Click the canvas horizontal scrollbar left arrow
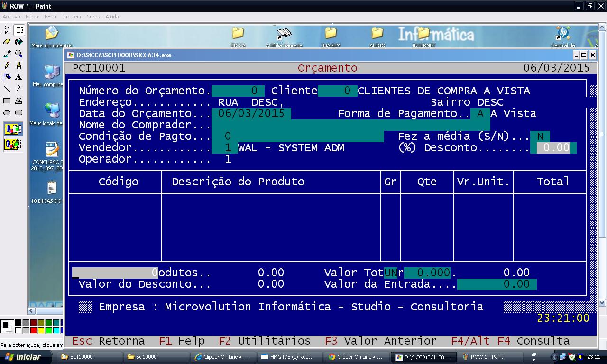The height and width of the screenshot is (364, 607). pyautogui.click(x=32, y=311)
